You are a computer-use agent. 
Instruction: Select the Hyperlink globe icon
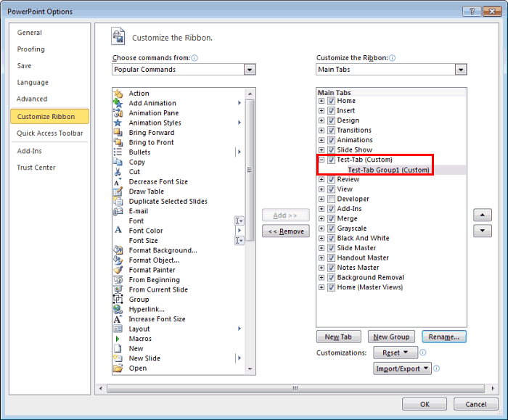click(118, 309)
